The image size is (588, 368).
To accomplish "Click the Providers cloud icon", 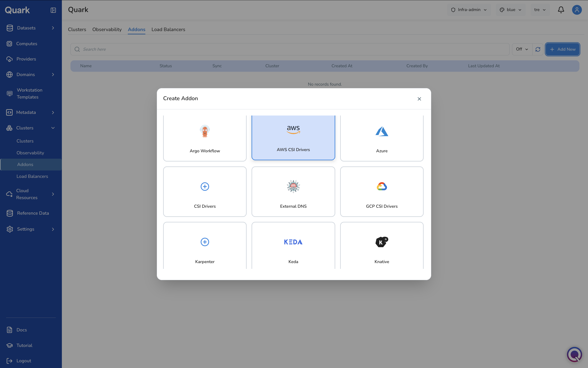I will tap(9, 59).
